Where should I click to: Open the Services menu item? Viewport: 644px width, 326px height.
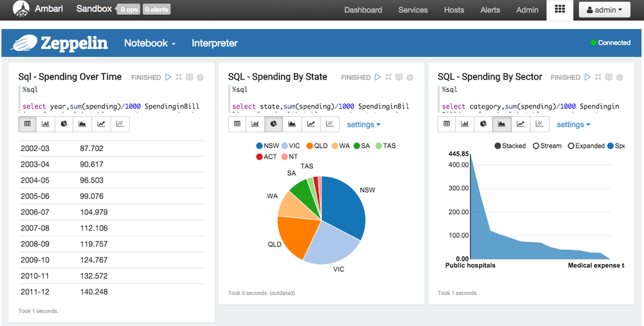[413, 10]
